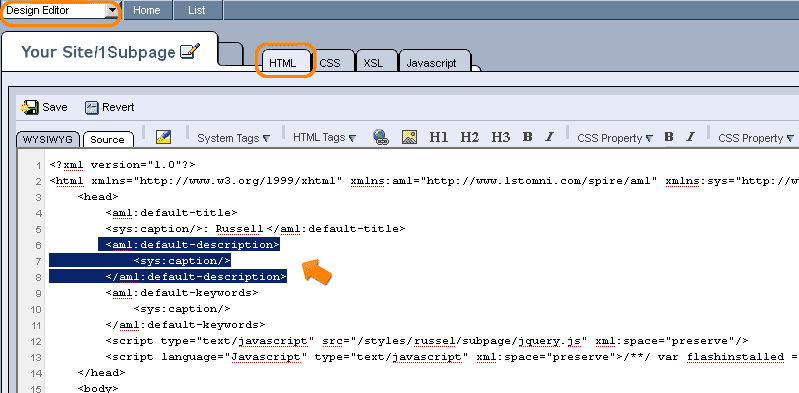Image resolution: width=799 pixels, height=393 pixels.
Task: Click the H1 heading button
Action: 439,137
